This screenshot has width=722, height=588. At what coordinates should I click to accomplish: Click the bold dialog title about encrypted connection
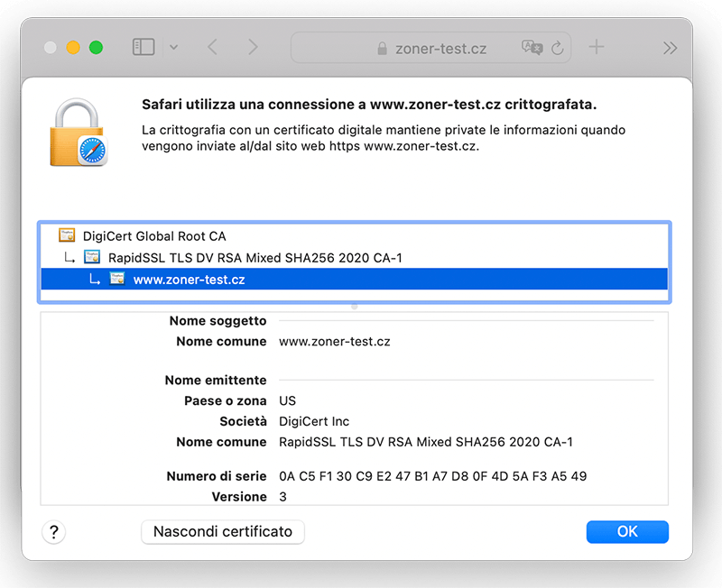click(x=369, y=105)
